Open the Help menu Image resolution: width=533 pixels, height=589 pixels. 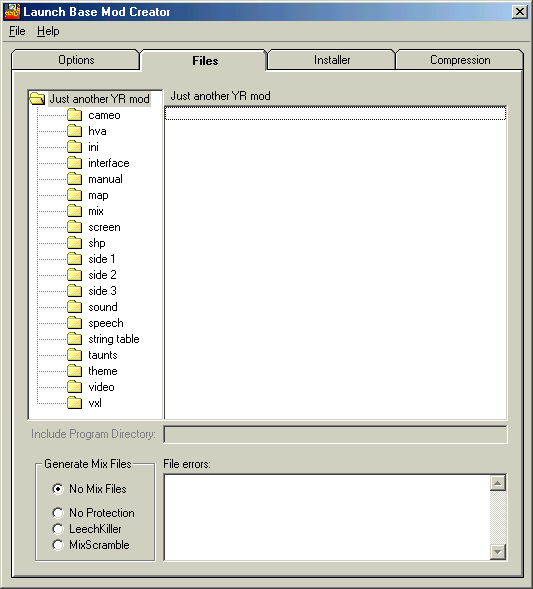click(x=48, y=31)
